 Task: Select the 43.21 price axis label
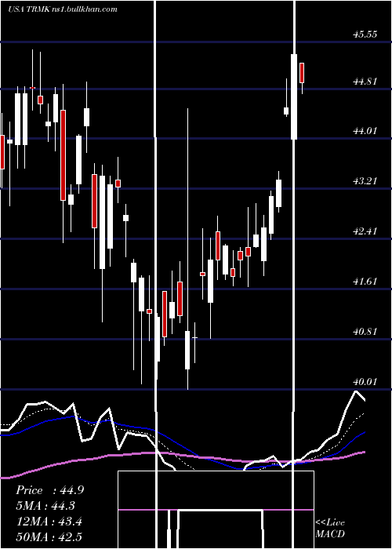pos(365,181)
